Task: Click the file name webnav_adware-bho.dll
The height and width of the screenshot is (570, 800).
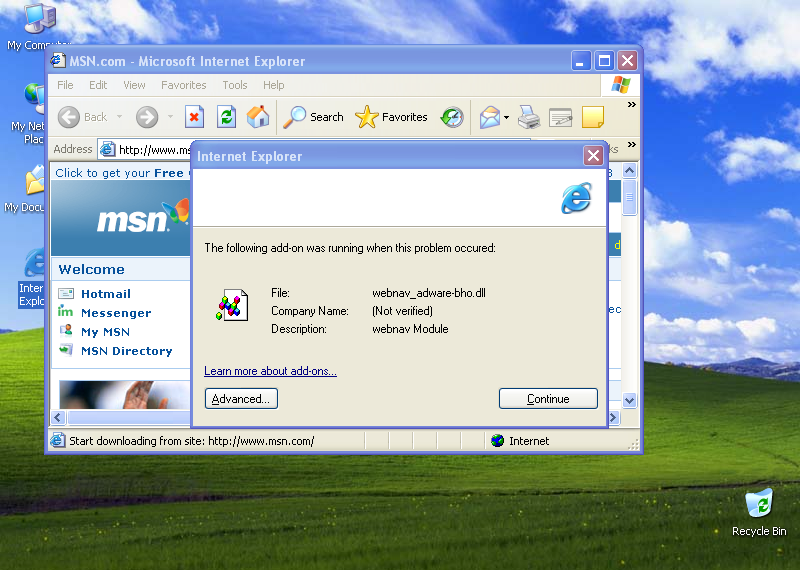Action: click(x=429, y=293)
